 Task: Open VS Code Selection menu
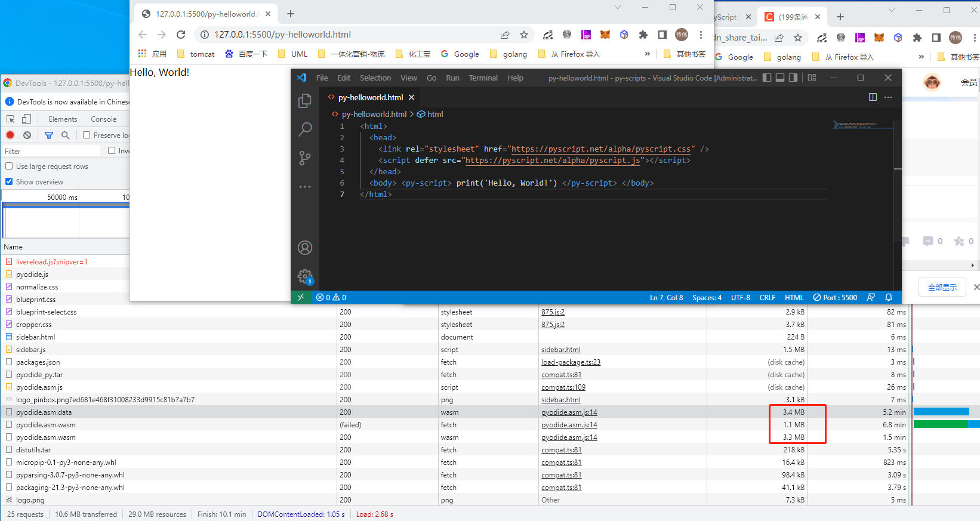(x=375, y=78)
